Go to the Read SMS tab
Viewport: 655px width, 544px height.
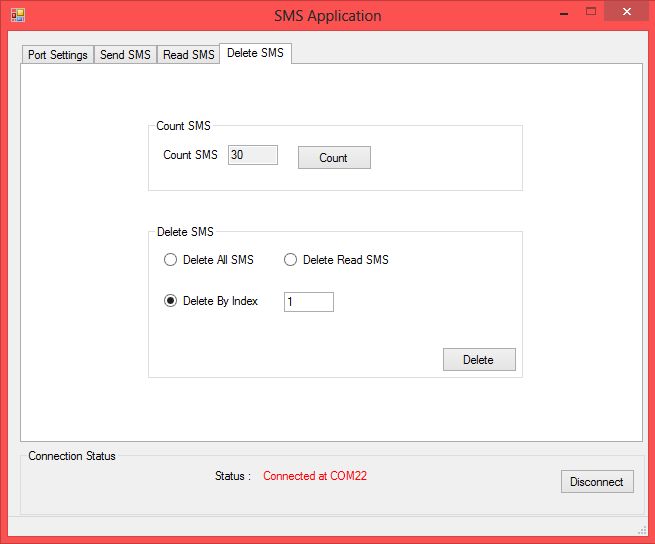point(188,55)
